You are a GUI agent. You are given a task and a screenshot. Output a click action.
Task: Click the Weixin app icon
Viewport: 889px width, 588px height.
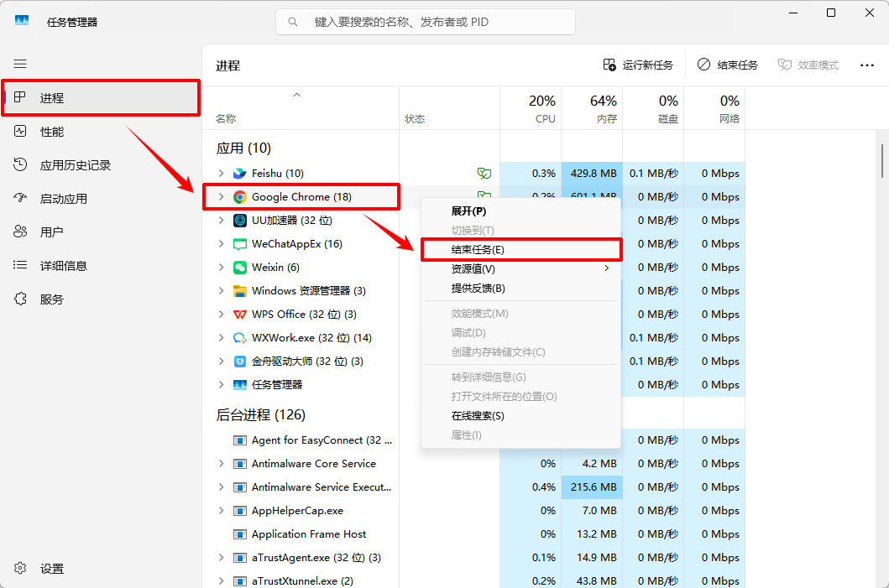240,268
